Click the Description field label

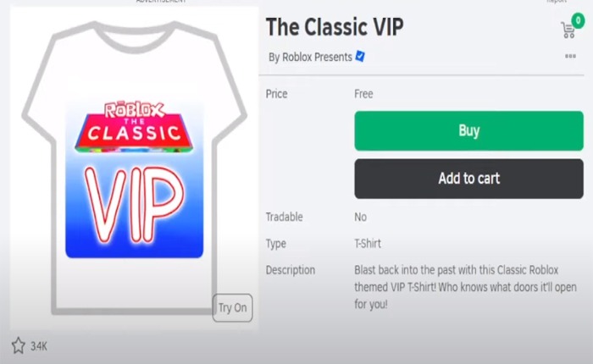(291, 270)
